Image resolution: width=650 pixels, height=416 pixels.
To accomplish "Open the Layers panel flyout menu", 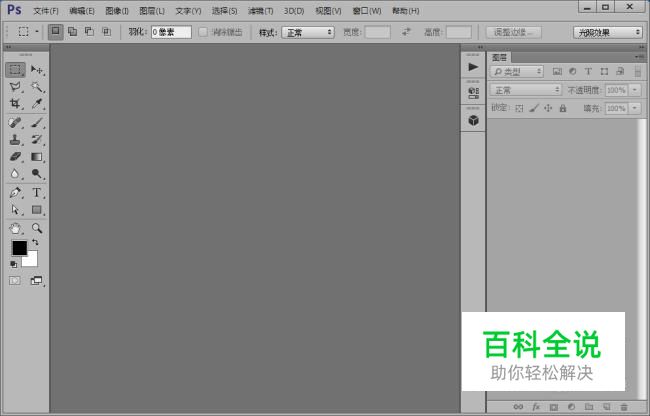I will [639, 57].
